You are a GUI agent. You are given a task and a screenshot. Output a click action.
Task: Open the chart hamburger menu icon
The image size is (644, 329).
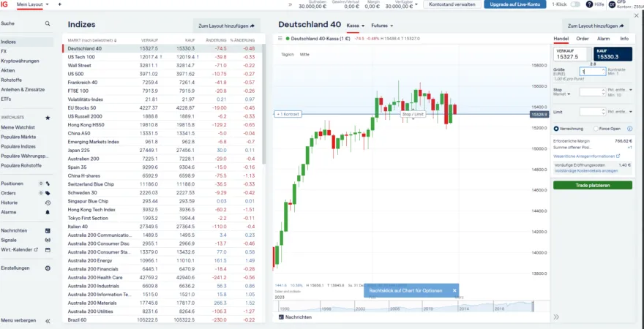(x=281, y=38)
